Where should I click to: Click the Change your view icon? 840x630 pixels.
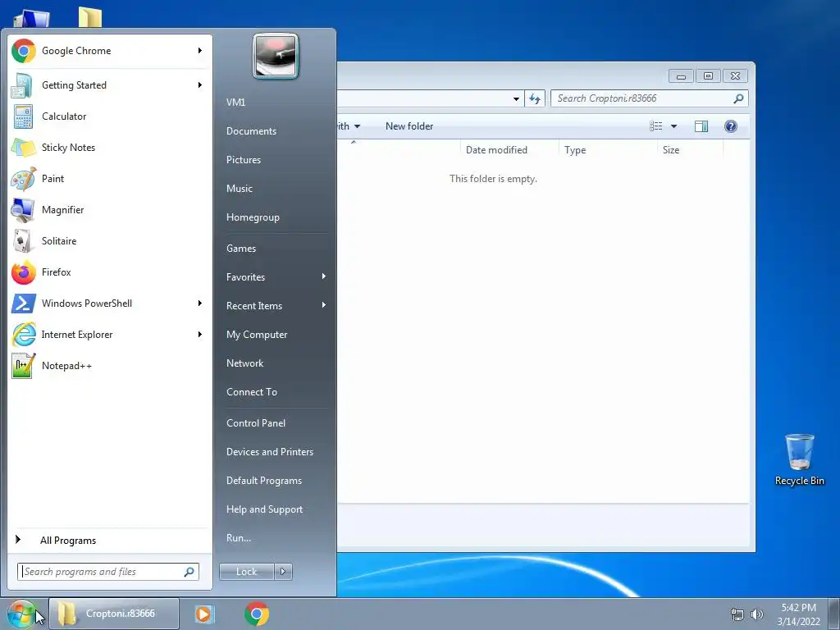656,126
